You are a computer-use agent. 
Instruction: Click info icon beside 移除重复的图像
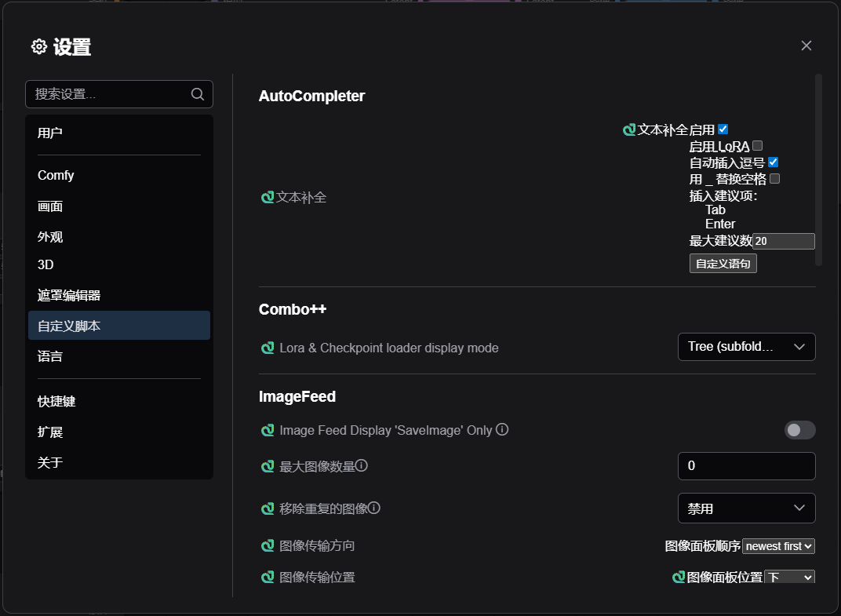point(374,508)
